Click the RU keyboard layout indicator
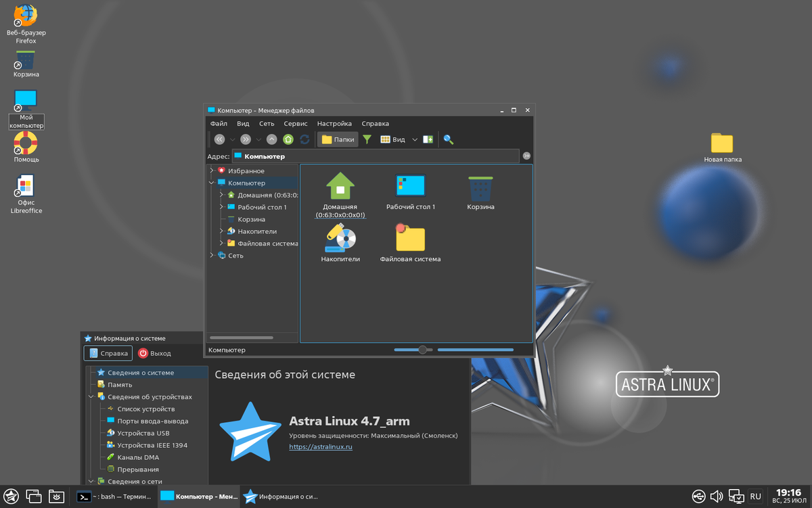The image size is (812, 508). (756, 497)
